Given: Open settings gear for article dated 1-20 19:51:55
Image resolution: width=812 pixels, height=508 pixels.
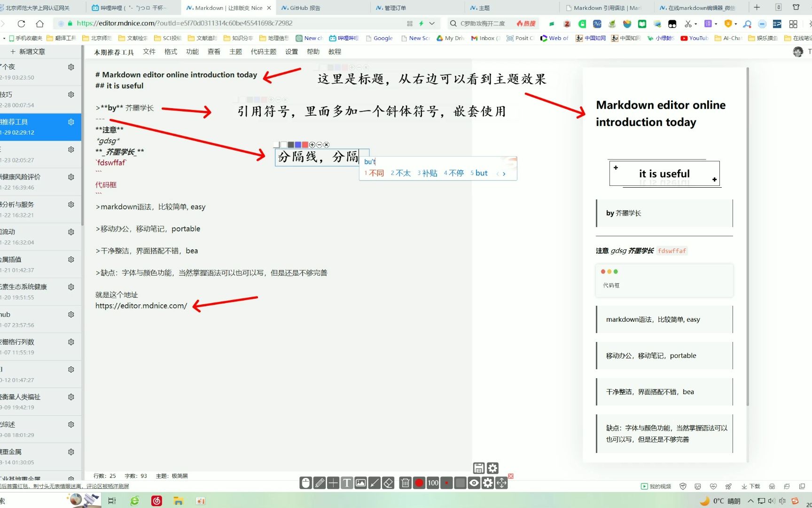Looking at the screenshot, I should pos(71,287).
